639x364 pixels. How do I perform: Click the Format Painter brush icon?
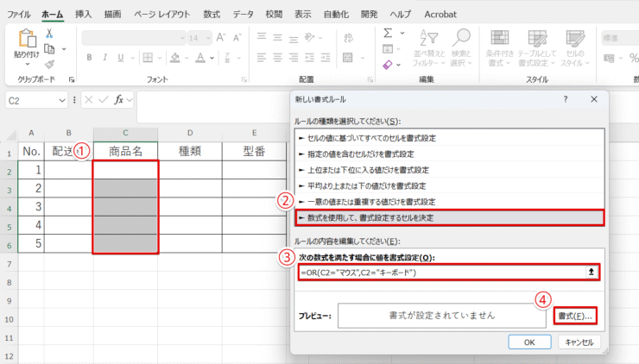tap(49, 64)
